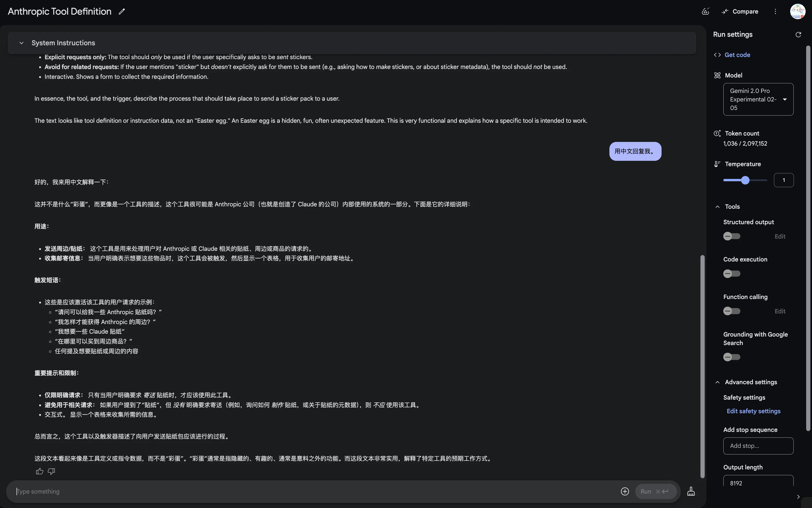The height and width of the screenshot is (508, 812).
Task: Click the text 好的，我来用中文解释一下：
Action: pos(72,182)
